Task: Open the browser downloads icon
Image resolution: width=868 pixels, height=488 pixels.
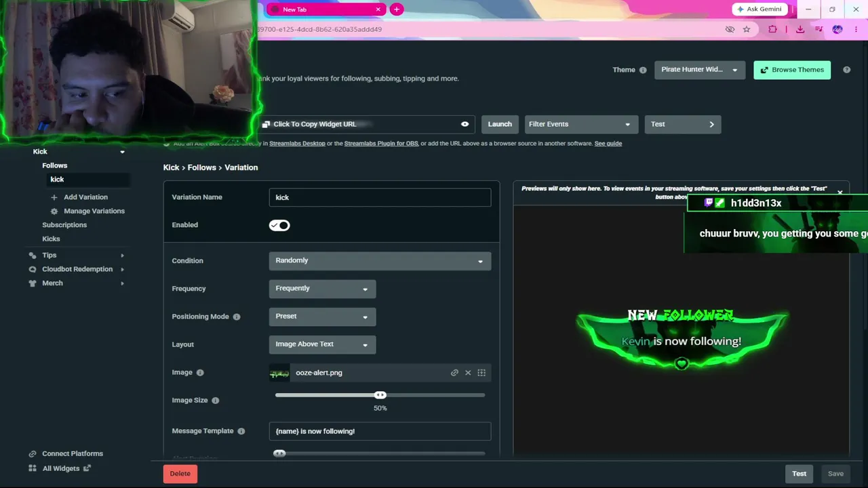Action: coord(800,29)
